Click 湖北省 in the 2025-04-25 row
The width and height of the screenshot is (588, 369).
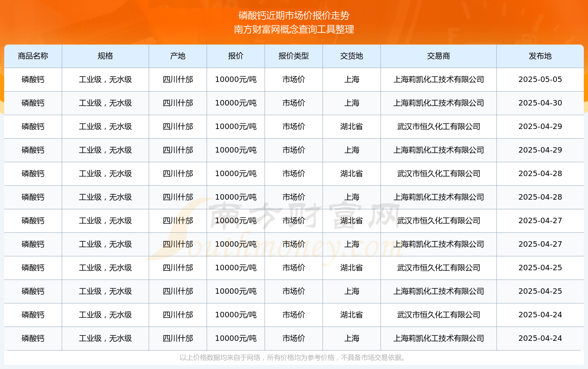(x=352, y=268)
